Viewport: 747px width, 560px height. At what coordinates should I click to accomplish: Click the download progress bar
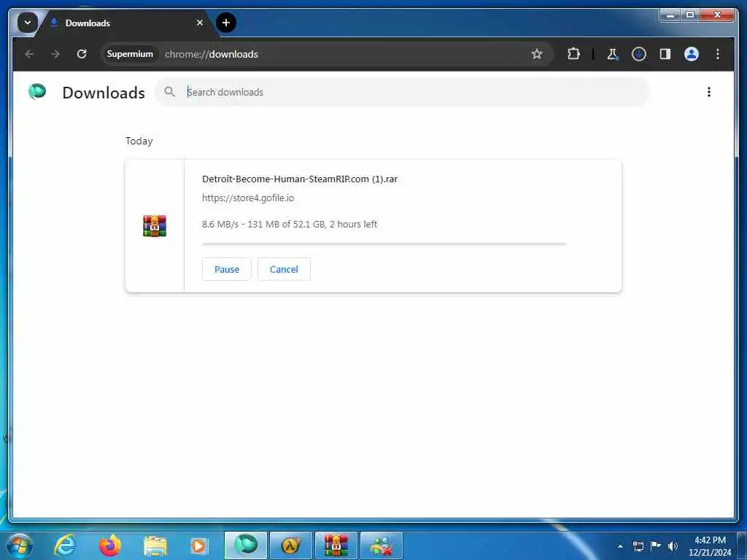pyautogui.click(x=384, y=244)
